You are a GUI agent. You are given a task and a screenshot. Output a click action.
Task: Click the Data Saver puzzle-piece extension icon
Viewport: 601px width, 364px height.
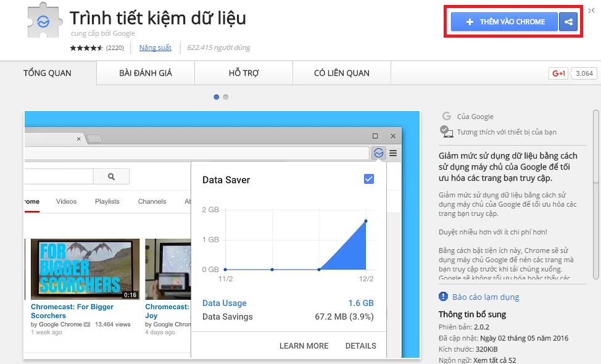pos(44,20)
